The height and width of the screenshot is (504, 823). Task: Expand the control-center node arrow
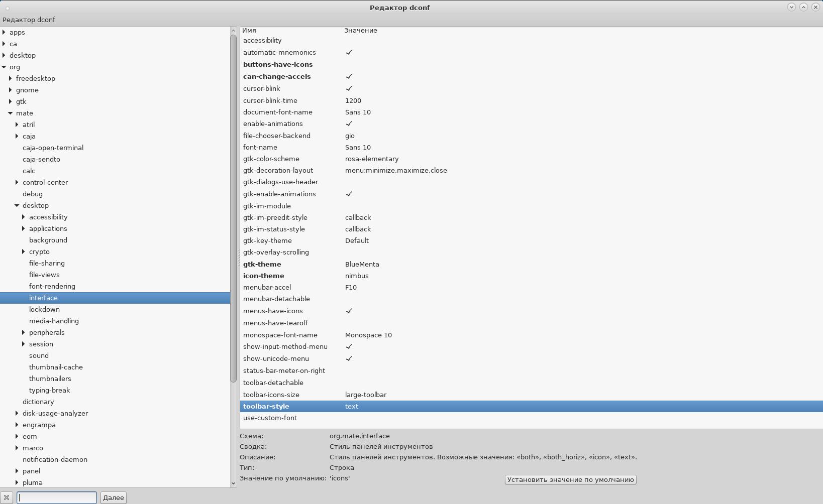click(x=17, y=182)
